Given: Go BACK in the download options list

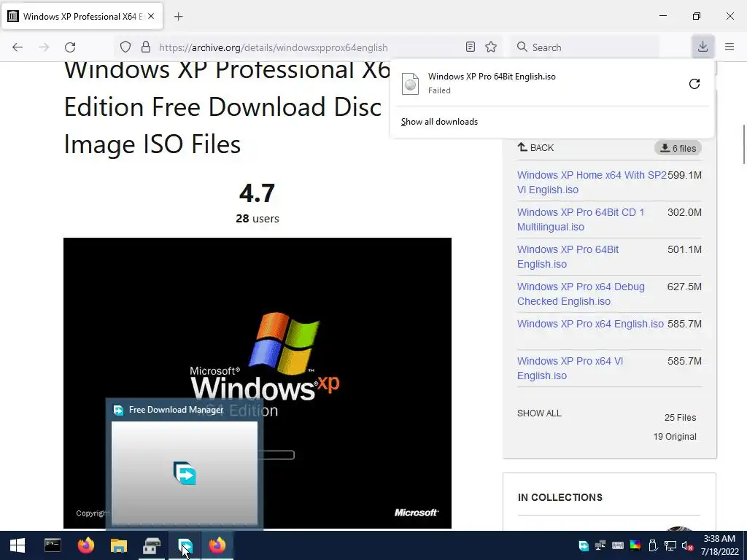Looking at the screenshot, I should [535, 147].
